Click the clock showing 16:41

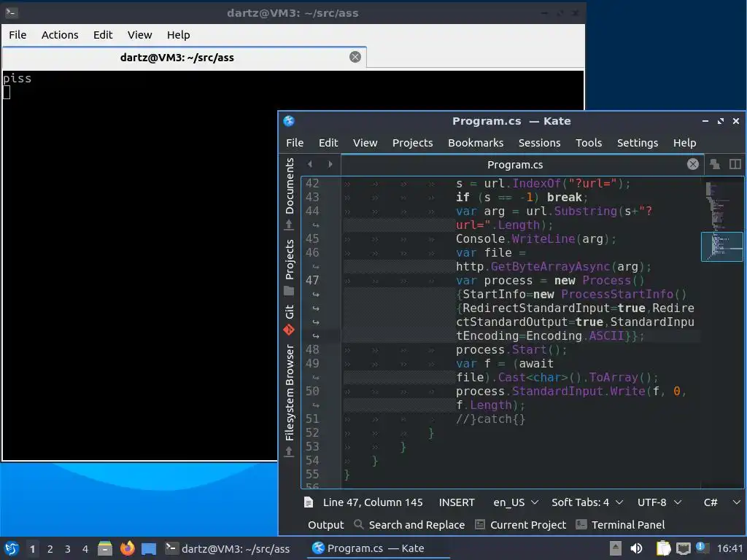[x=729, y=548]
